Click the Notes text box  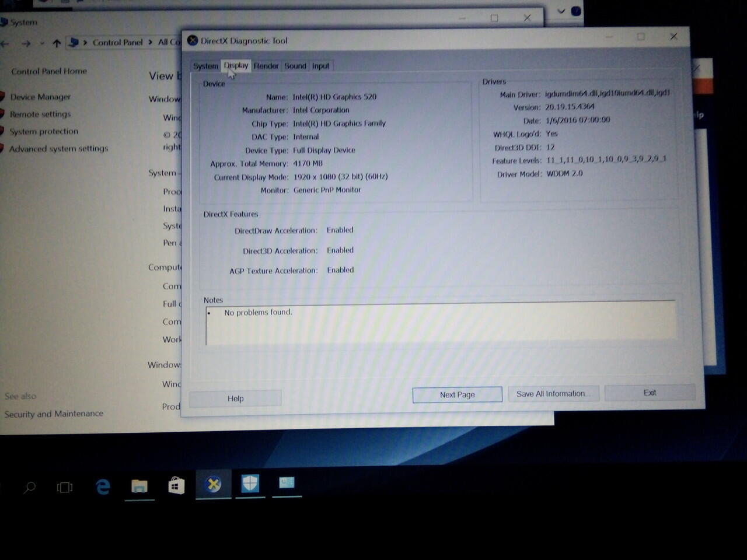tap(441, 323)
